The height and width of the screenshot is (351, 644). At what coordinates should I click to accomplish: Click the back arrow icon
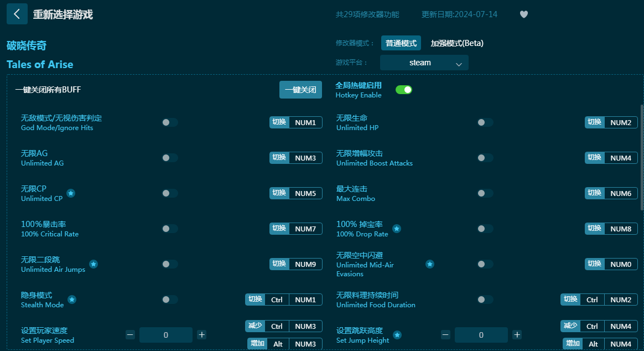[17, 14]
